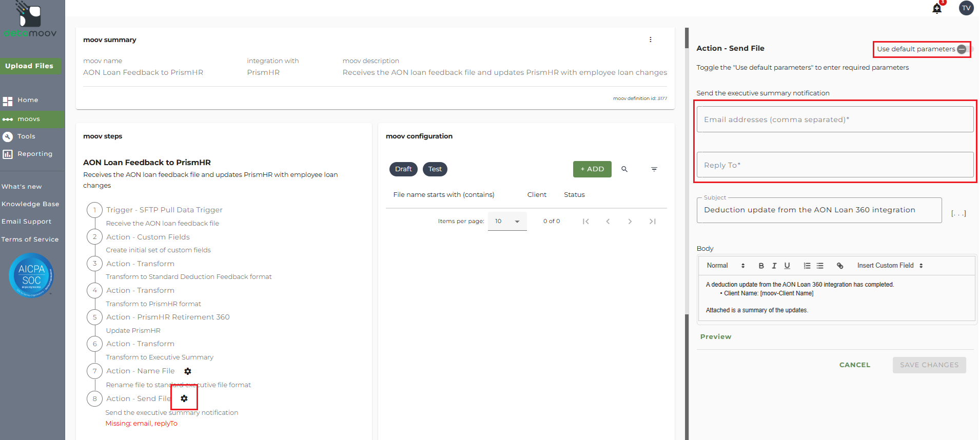Open the Insert Custom Field dropdown

tap(890, 266)
